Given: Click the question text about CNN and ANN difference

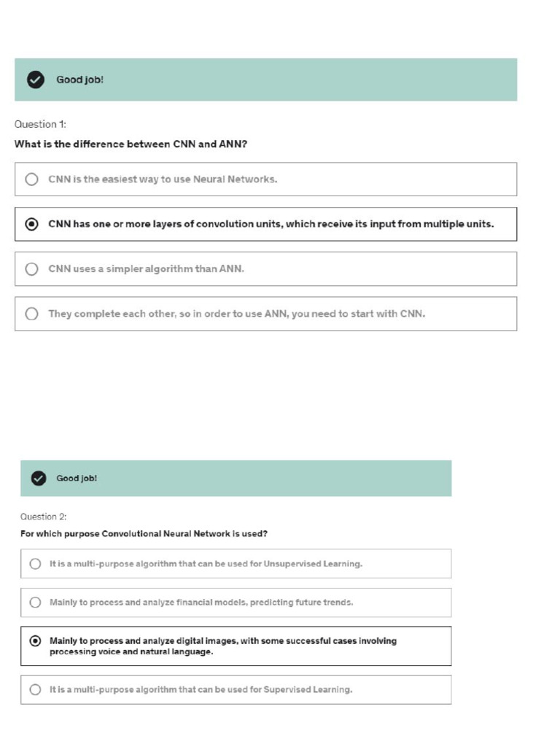Looking at the screenshot, I should 131,144.
